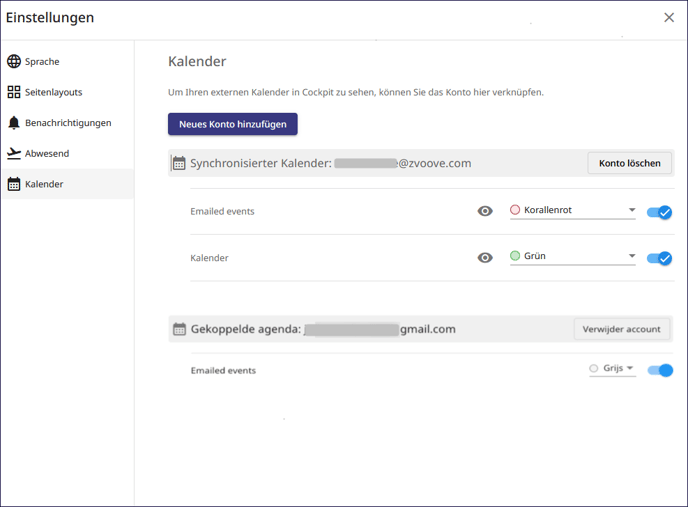The width and height of the screenshot is (688, 507).
Task: Click the bell icon beside Benachrichtigungen
Action: click(14, 123)
